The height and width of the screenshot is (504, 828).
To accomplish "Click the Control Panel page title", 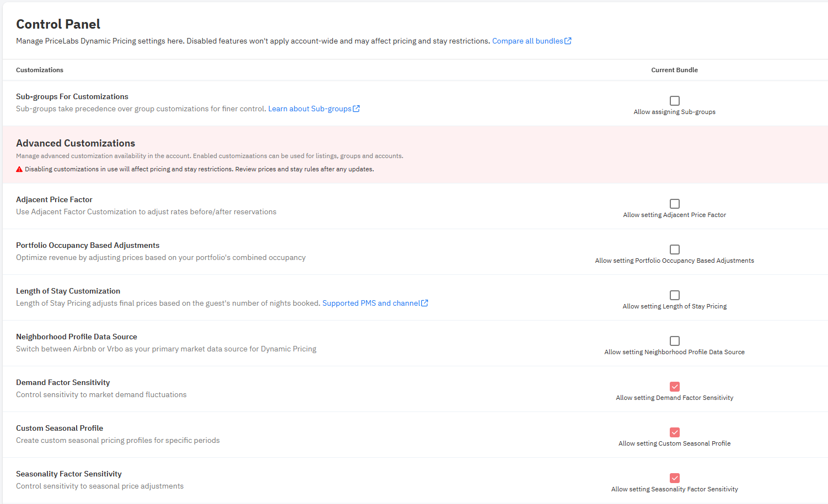I will (58, 24).
